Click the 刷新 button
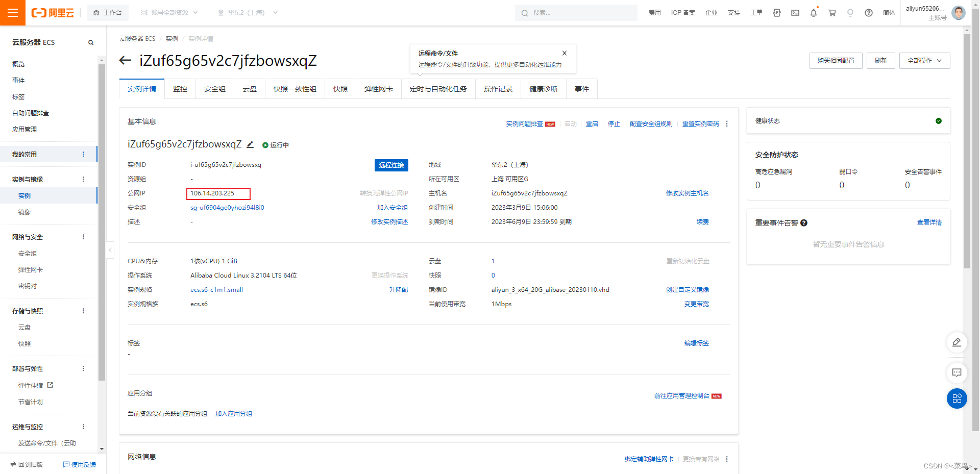Viewport: 980px width, 474px height. point(881,61)
